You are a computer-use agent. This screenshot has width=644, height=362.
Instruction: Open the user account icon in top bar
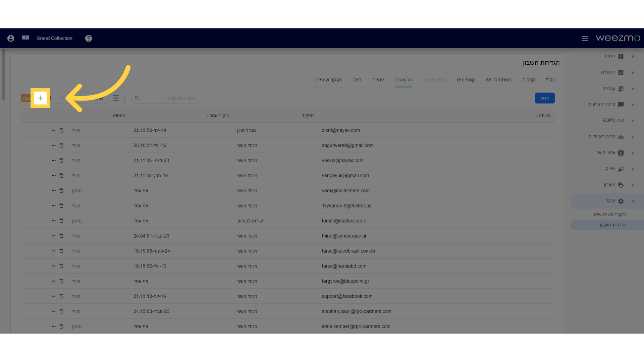(x=11, y=38)
